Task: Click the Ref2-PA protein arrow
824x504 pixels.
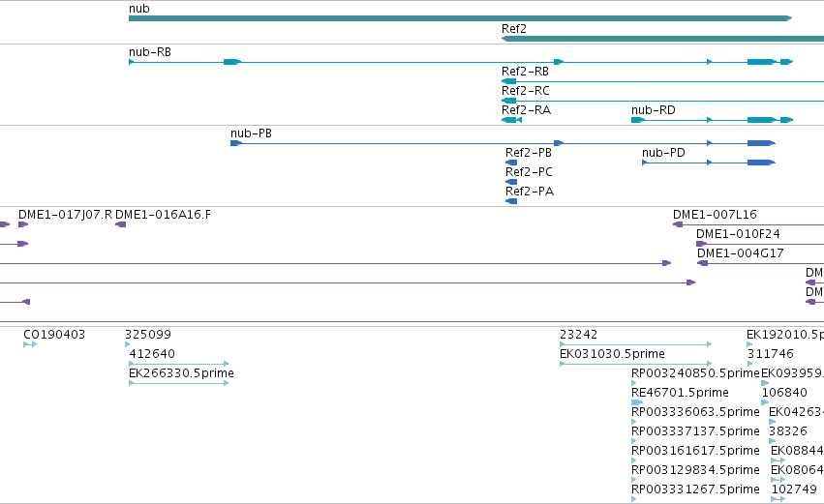Action: tap(511, 201)
